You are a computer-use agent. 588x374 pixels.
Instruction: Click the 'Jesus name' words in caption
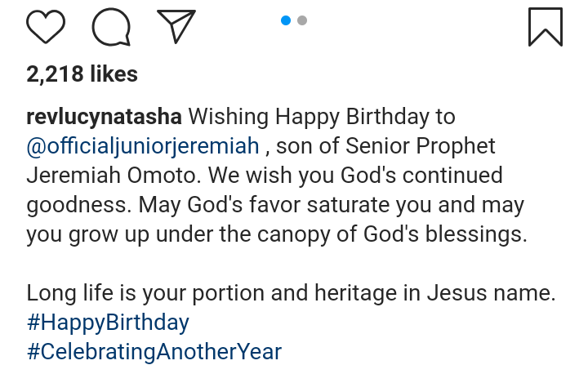(x=492, y=293)
